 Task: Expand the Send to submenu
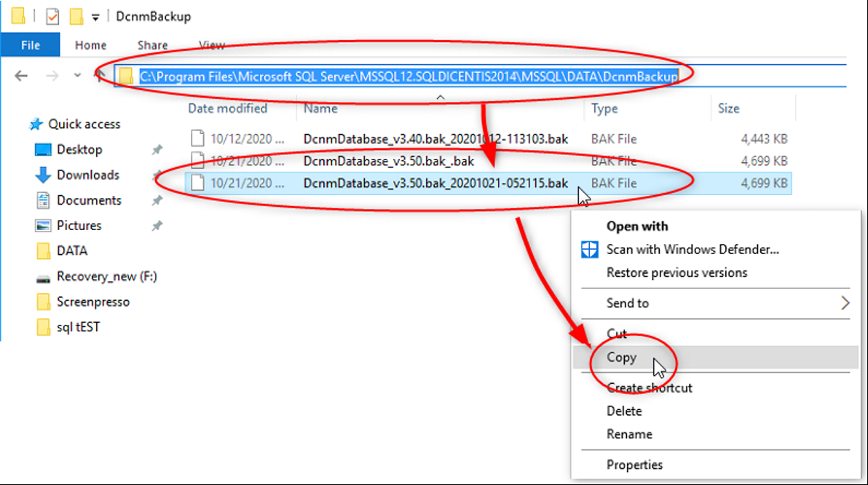(715, 304)
